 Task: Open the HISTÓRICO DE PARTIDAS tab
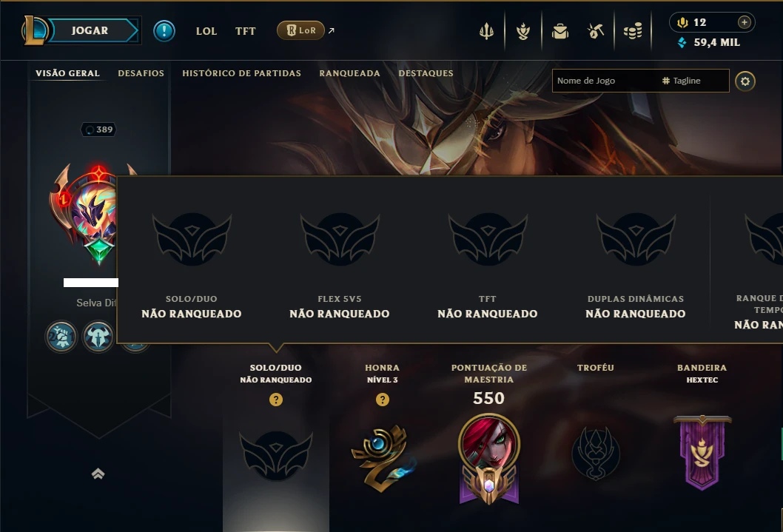coord(242,73)
